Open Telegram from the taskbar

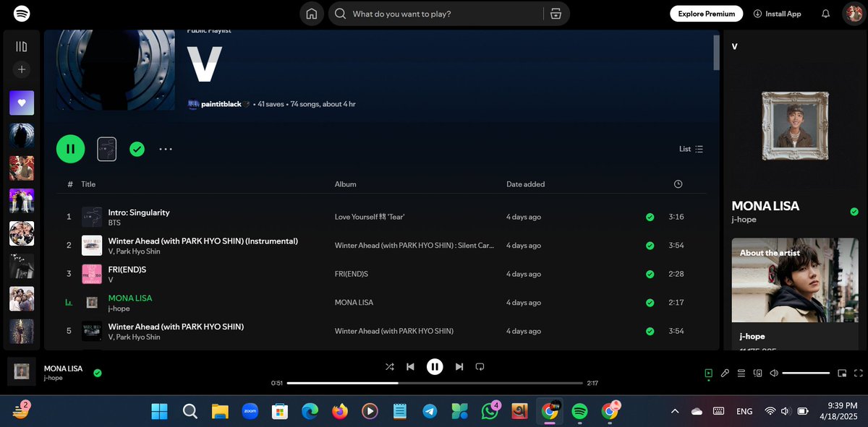coord(430,411)
